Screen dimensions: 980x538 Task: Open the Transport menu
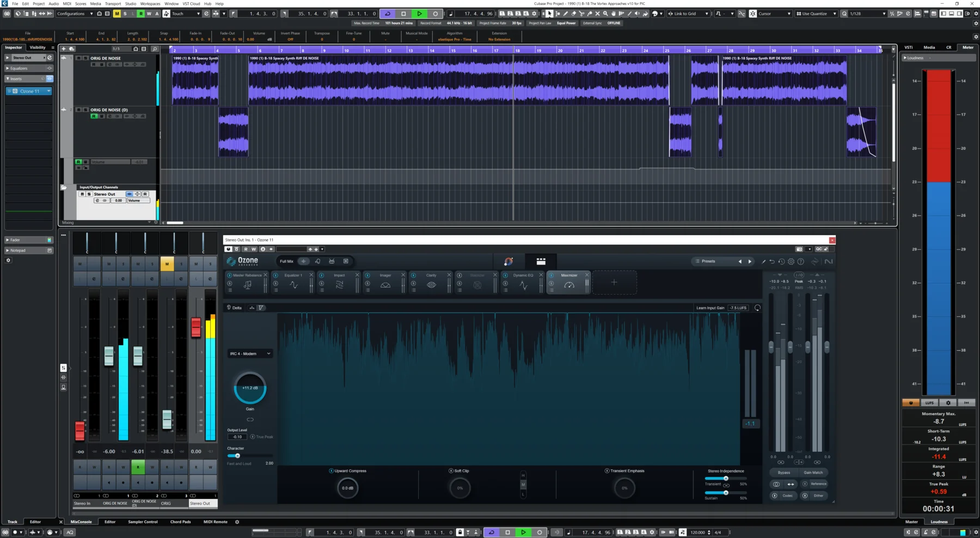113,3
